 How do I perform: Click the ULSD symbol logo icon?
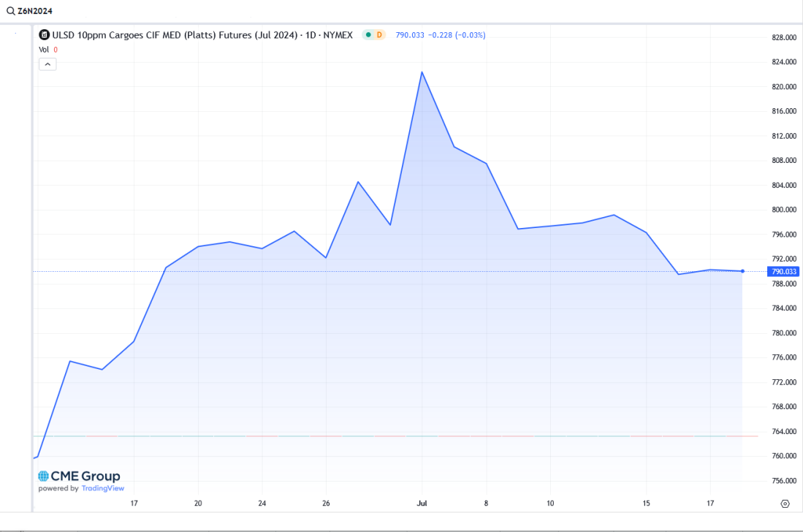coord(44,34)
